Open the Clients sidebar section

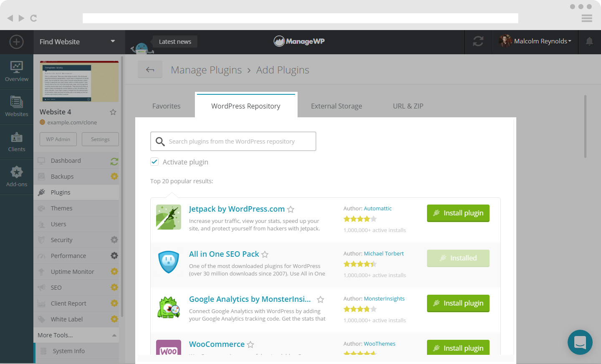click(17, 142)
